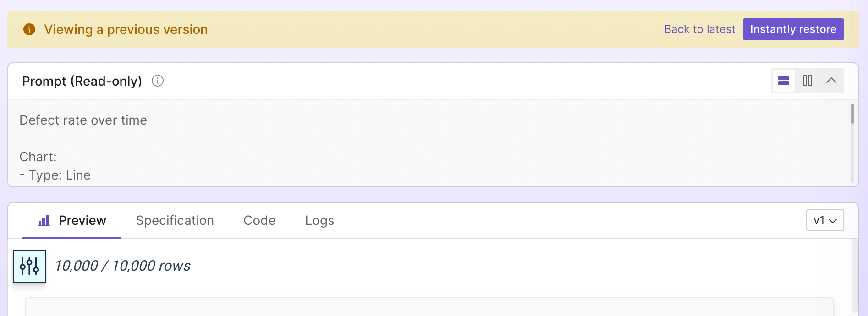Click the Preview bar chart icon
Image resolution: width=868 pixels, height=316 pixels.
(44, 221)
